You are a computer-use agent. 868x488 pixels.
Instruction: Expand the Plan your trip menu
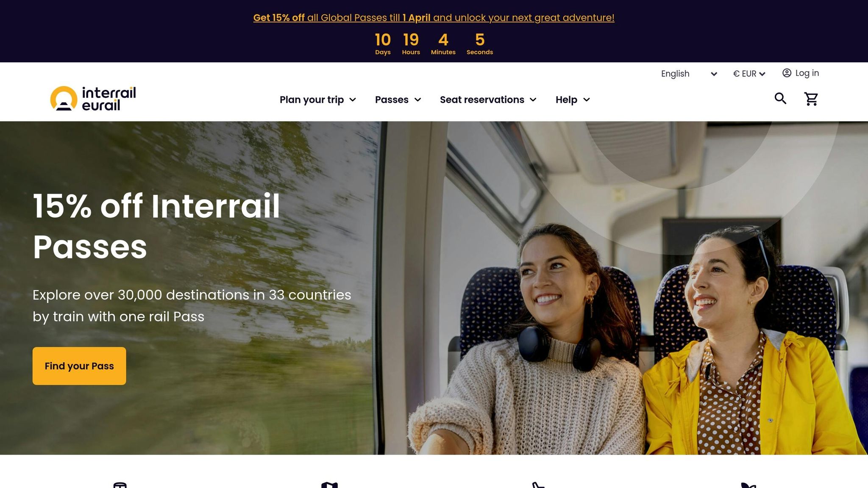point(318,100)
